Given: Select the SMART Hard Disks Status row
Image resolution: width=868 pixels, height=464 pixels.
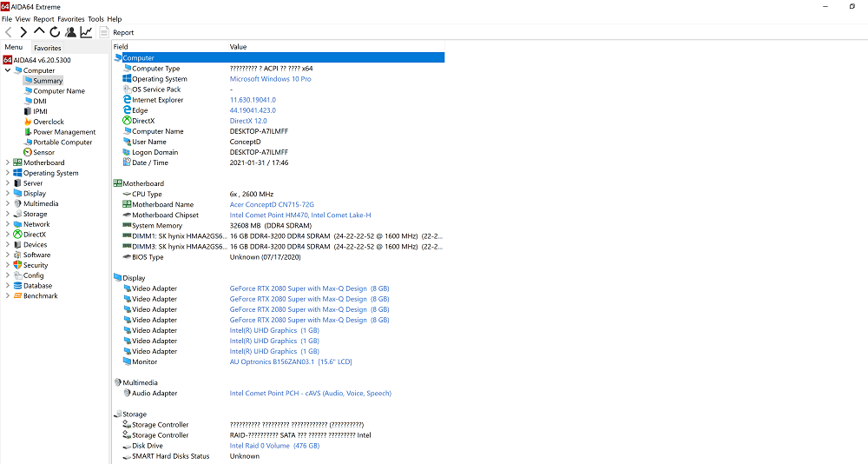Looking at the screenshot, I should coord(279,456).
